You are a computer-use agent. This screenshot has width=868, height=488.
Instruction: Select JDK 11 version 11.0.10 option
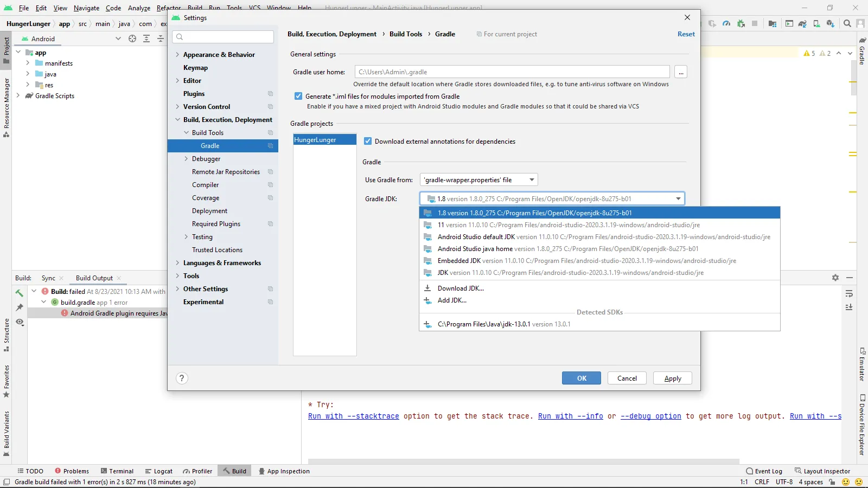point(599,225)
